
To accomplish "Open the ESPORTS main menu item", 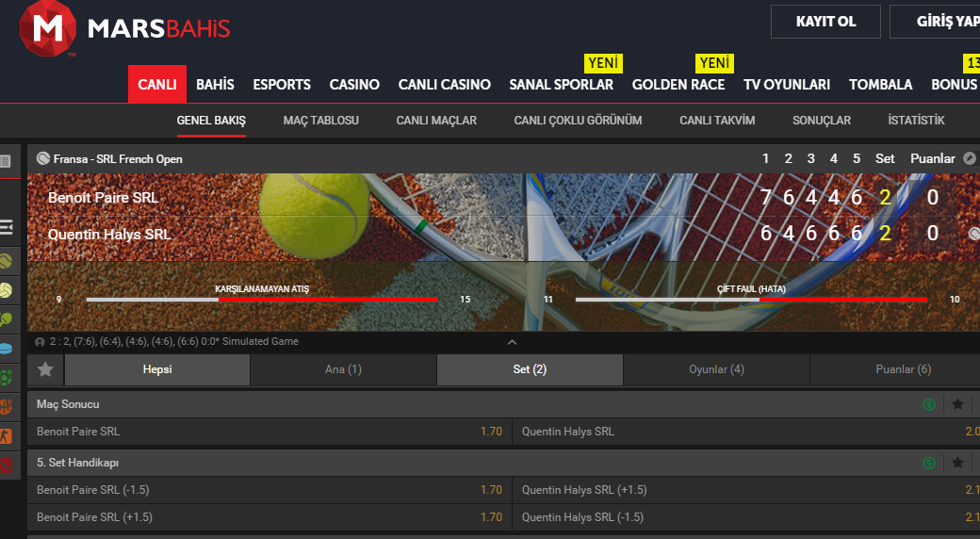I will [282, 85].
